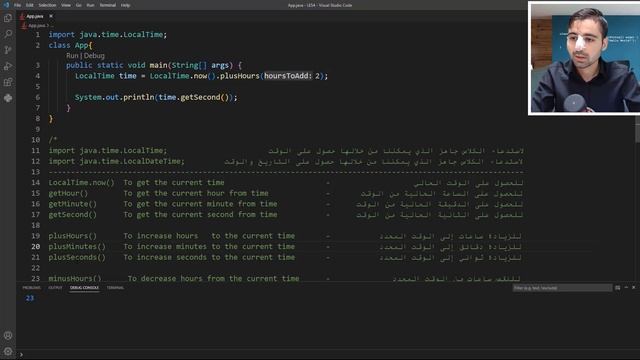This screenshot has height=360, width=640.
Task: Click main method name on line 3
Action: click(x=158, y=65)
